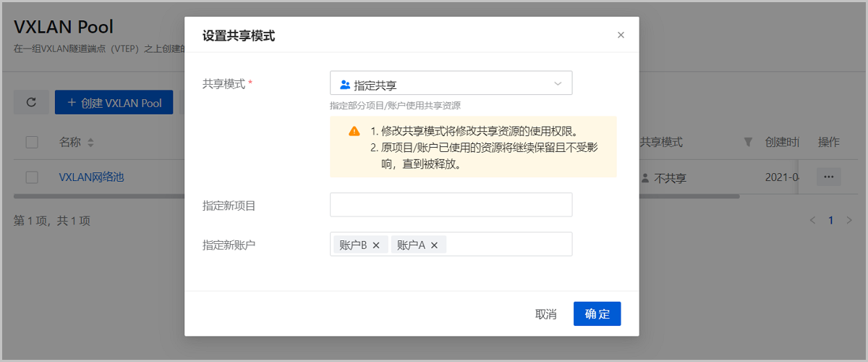Go to next page arrow
The width and height of the screenshot is (868, 362).
849,220
